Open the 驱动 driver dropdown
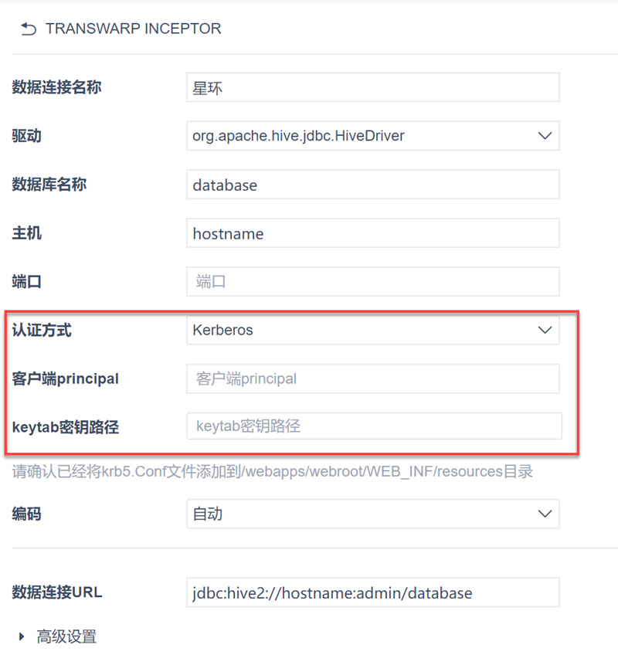This screenshot has height=672, width=618. click(372, 136)
